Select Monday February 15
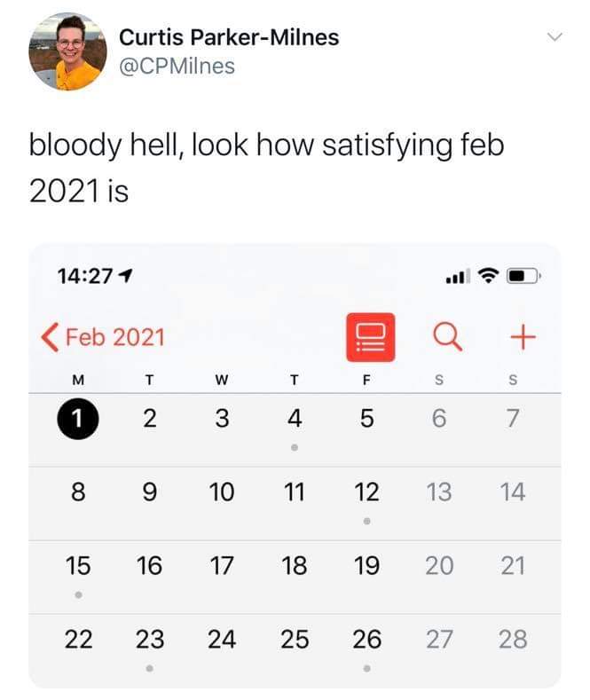 click(x=78, y=565)
